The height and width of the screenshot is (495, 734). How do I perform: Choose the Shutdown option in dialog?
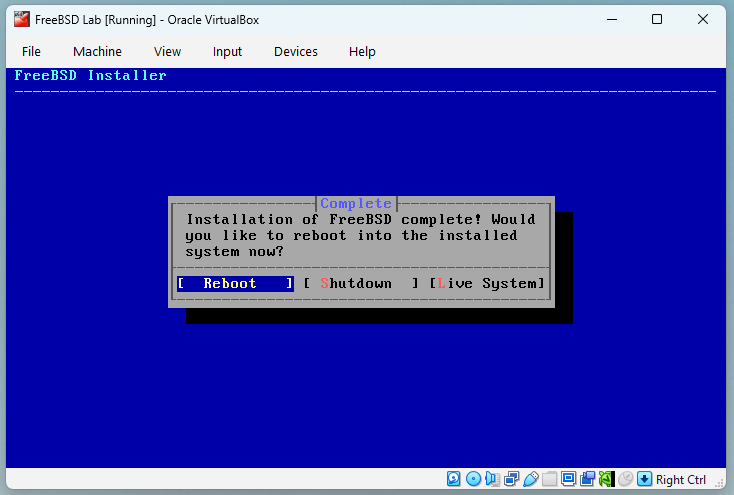pos(360,283)
